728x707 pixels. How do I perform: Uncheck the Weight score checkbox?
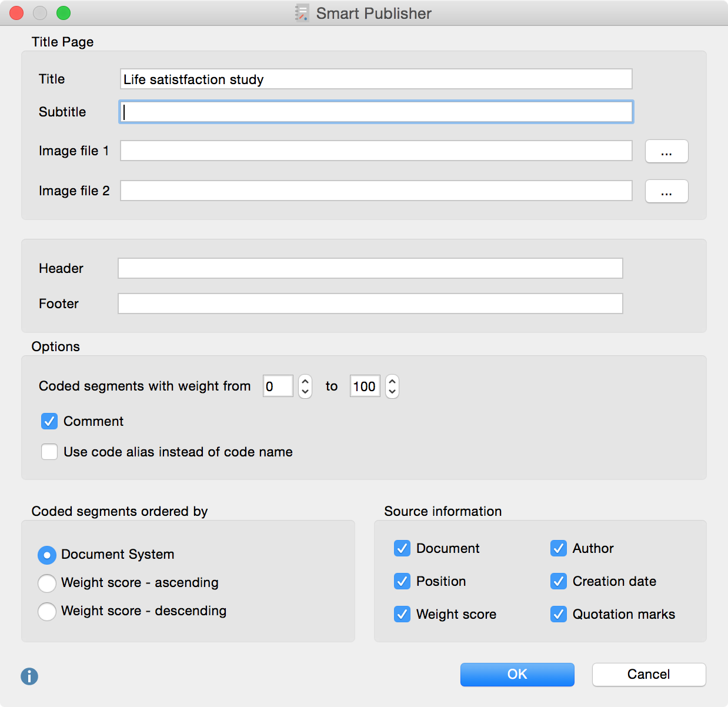[402, 614]
